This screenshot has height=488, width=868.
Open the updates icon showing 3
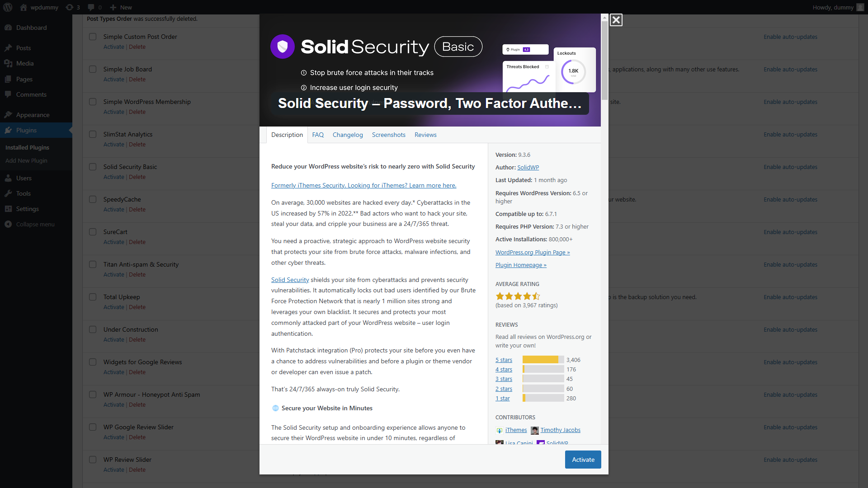pos(72,7)
